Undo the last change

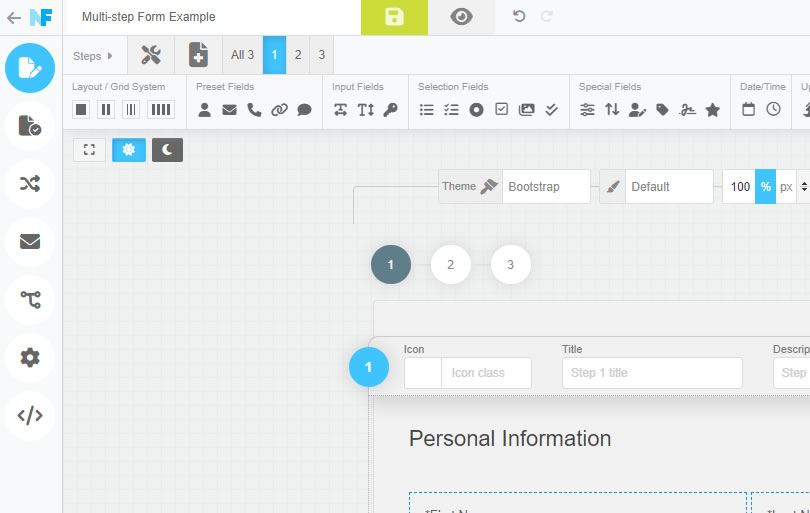(x=519, y=17)
